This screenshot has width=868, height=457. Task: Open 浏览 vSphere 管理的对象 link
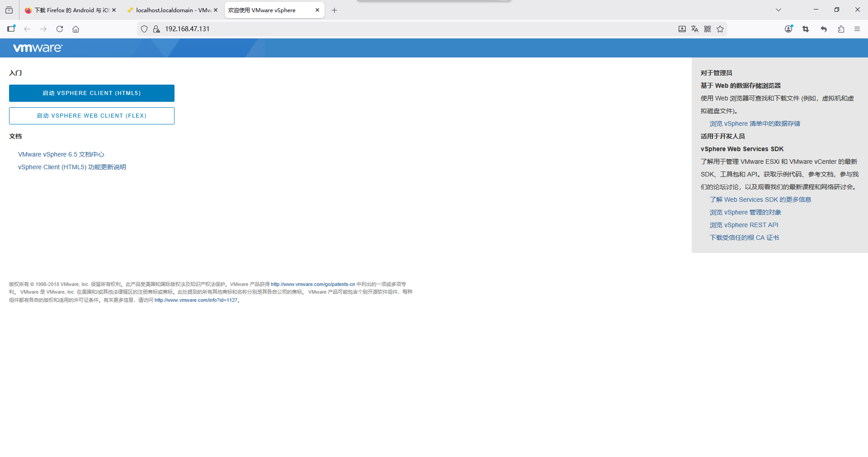[745, 212]
